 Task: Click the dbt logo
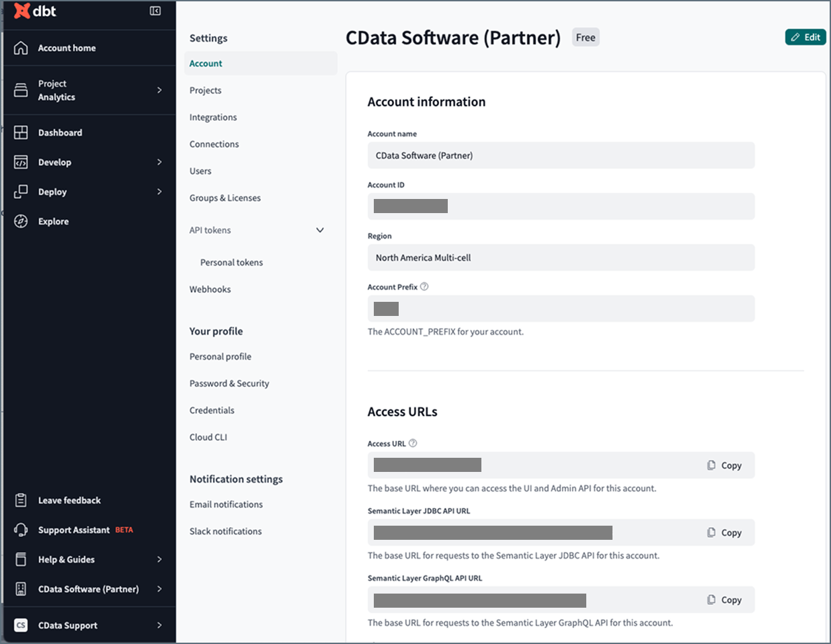point(36,11)
